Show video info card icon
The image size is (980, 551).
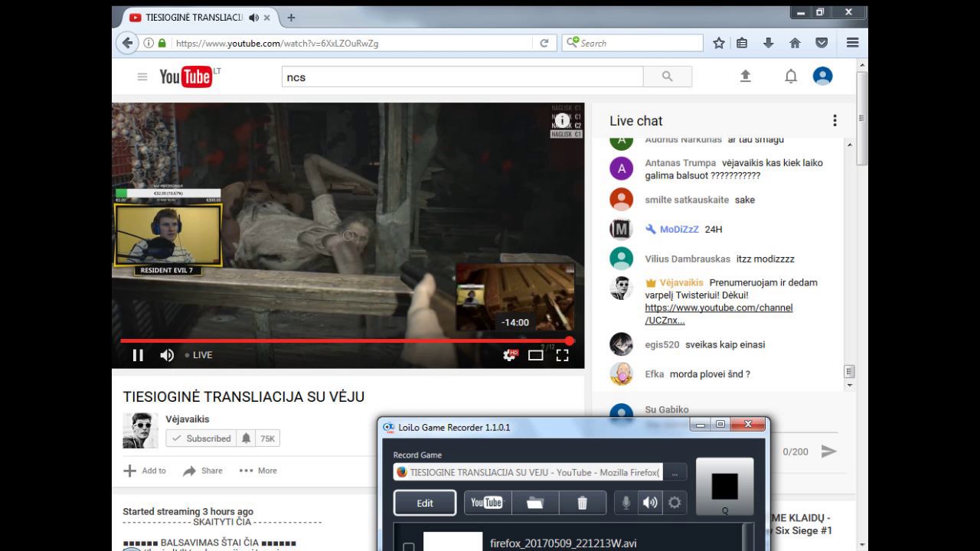pos(562,121)
